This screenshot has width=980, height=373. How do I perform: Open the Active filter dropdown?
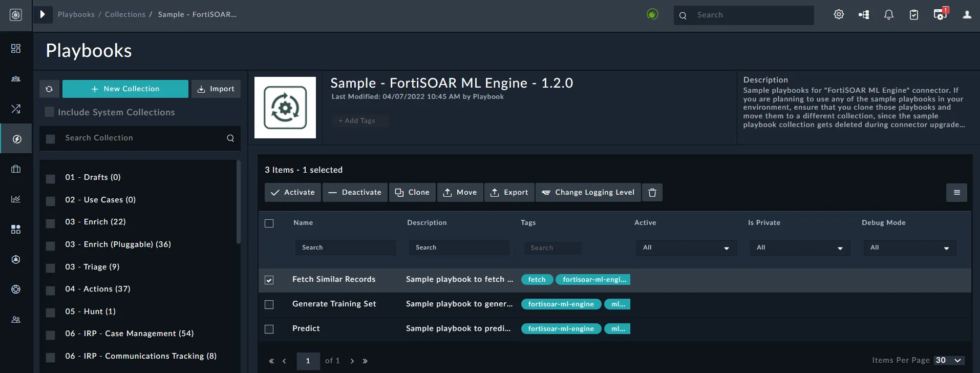686,248
